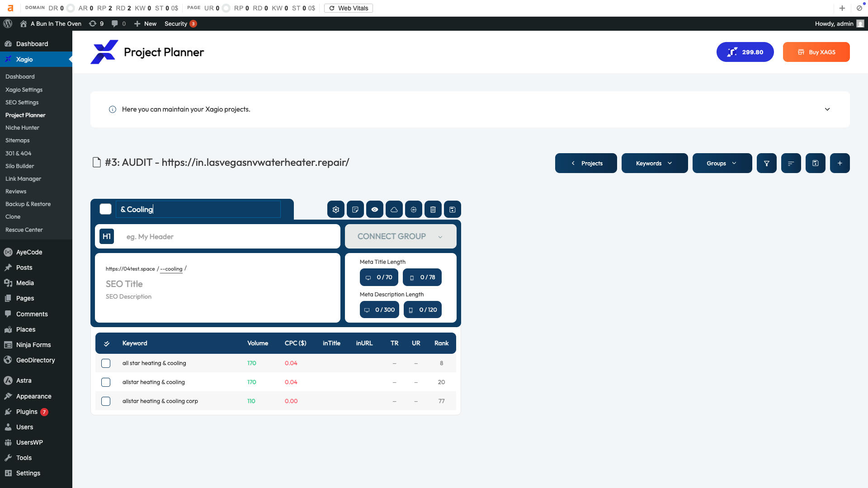
Task: Open the SEO Settings submenu item
Action: (x=22, y=103)
